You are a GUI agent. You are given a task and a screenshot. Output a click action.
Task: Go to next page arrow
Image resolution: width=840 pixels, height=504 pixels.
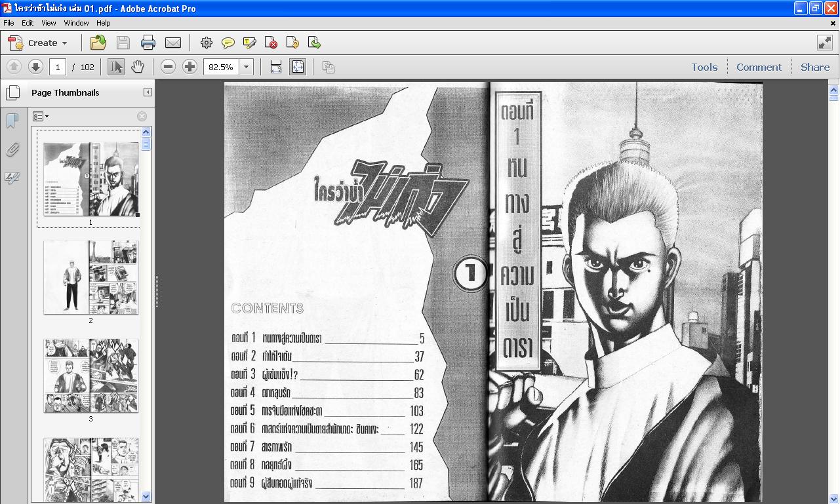(x=35, y=67)
